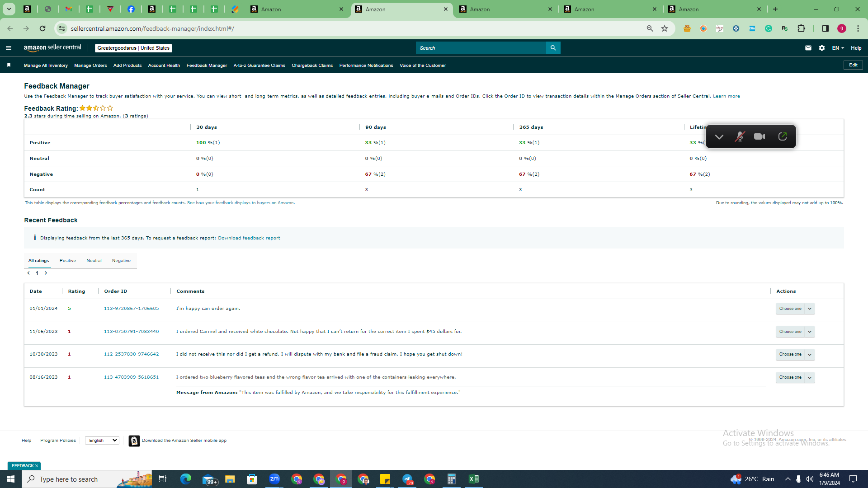This screenshot has width=868, height=488.
Task: Open Chargeback Claims menu item
Action: click(312, 66)
